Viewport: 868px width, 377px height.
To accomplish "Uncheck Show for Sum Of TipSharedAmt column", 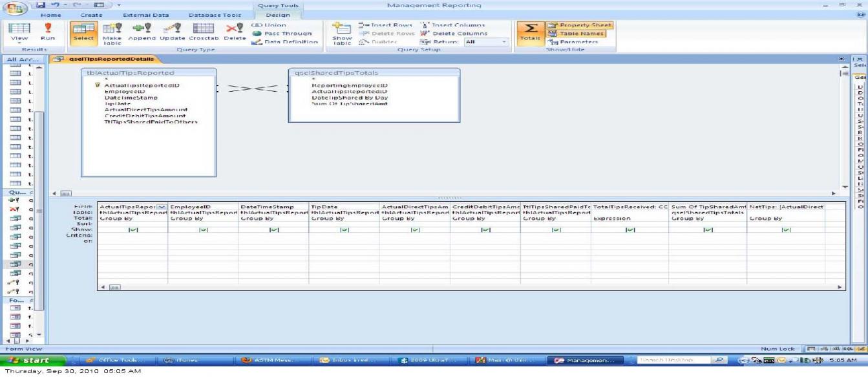I will click(x=708, y=230).
